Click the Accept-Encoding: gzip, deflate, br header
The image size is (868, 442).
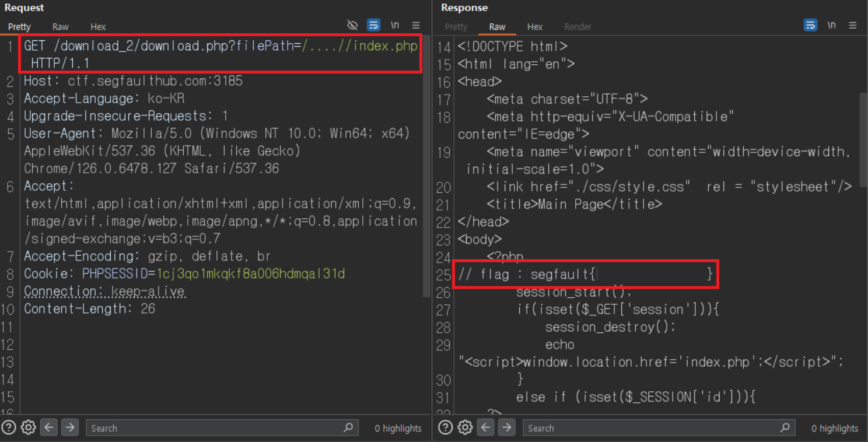click(x=147, y=256)
